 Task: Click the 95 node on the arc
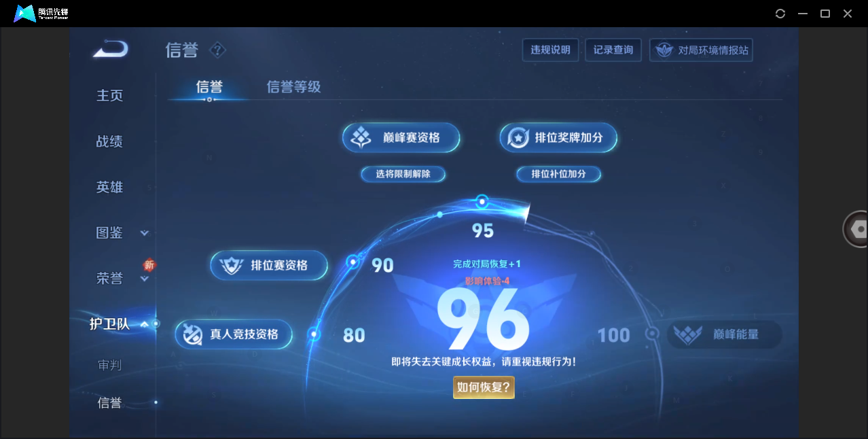click(482, 201)
